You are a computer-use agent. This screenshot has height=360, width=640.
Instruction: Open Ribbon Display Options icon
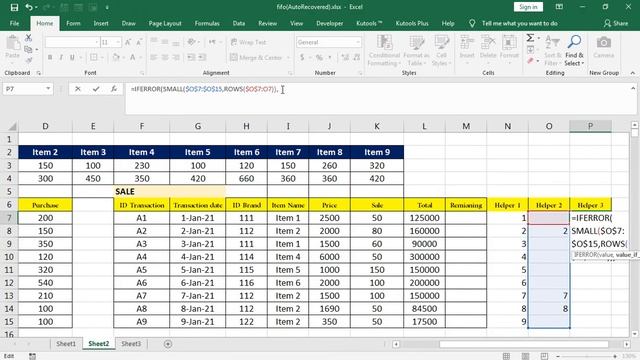(x=559, y=7)
